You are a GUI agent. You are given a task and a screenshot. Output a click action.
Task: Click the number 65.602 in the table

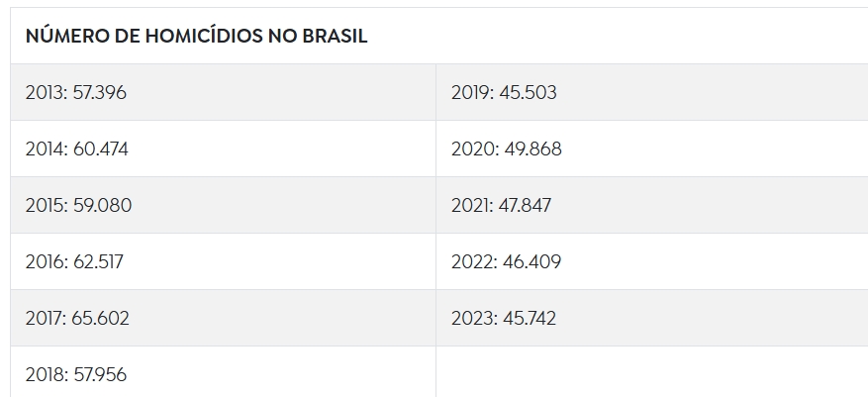pos(101,319)
